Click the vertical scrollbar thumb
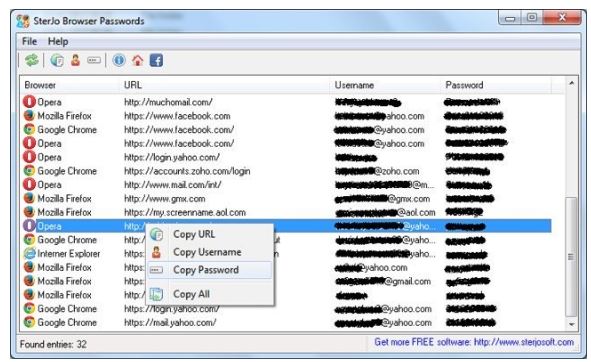The height and width of the screenshot is (362, 591). 571,257
